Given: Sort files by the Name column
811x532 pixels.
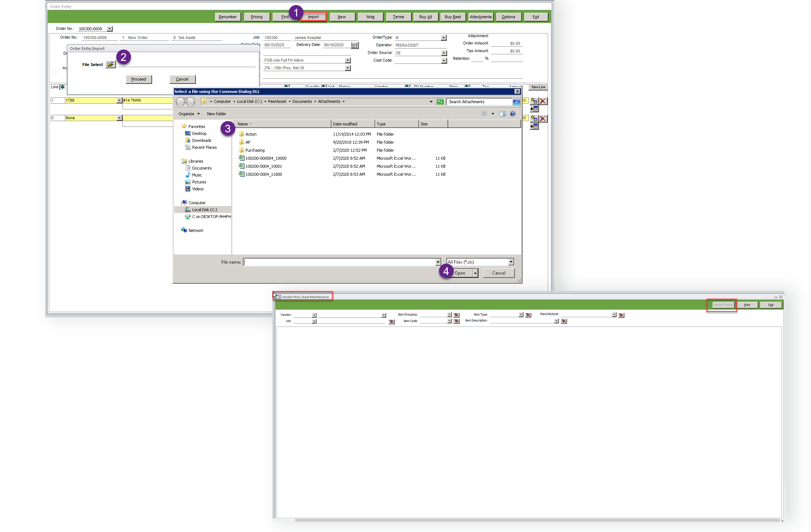Looking at the screenshot, I should point(282,124).
